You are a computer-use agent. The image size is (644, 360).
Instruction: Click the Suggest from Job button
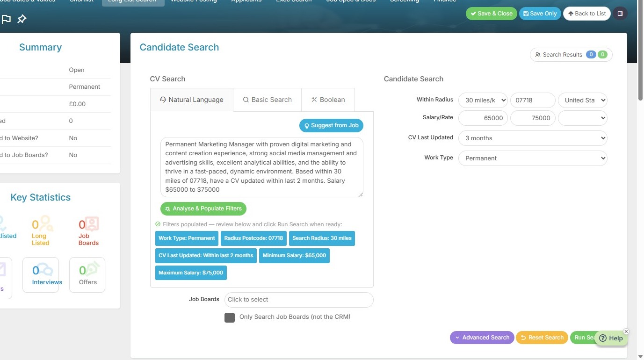(x=331, y=125)
